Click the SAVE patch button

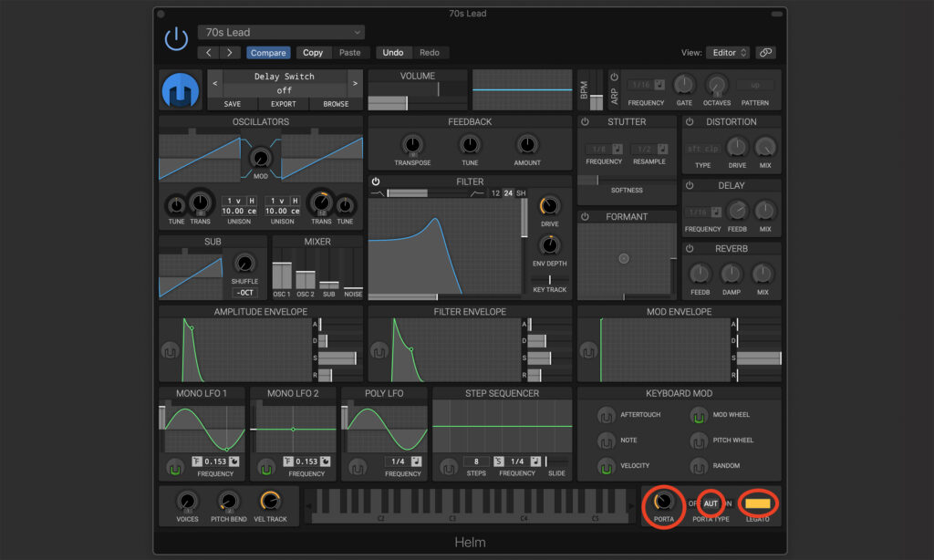tap(233, 104)
